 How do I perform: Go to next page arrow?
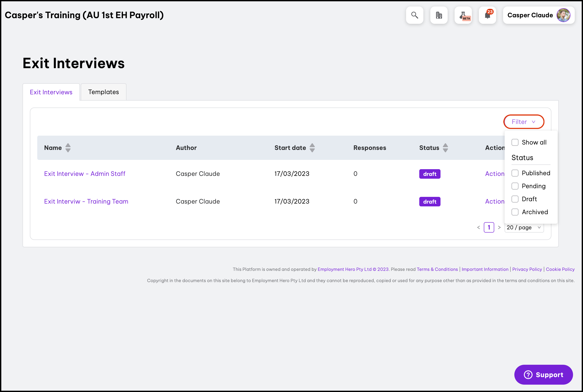pos(499,228)
